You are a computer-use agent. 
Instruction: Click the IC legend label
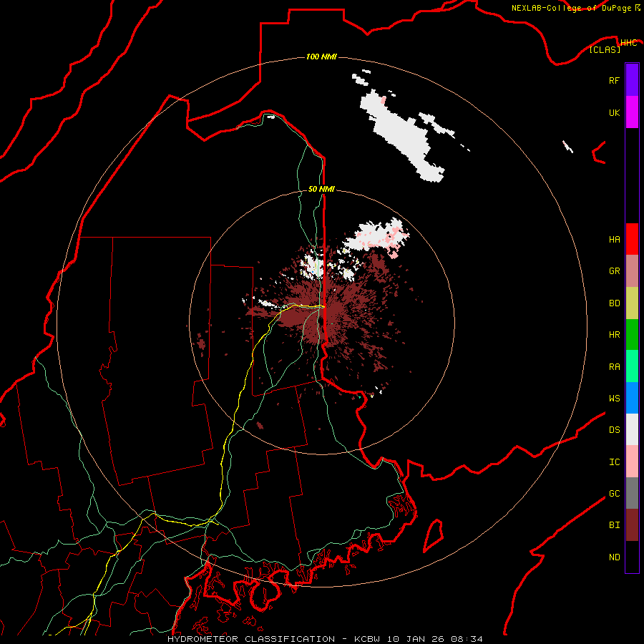pos(614,462)
